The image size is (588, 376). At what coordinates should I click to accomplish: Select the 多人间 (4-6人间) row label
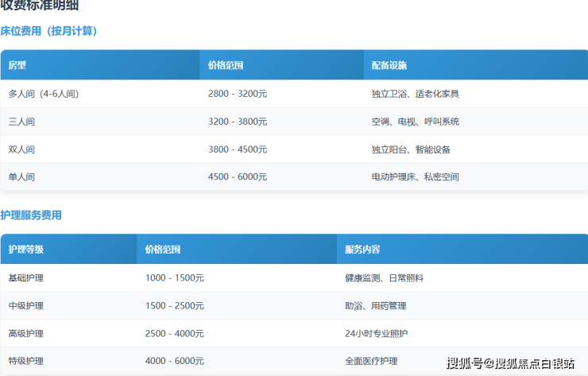pos(44,94)
